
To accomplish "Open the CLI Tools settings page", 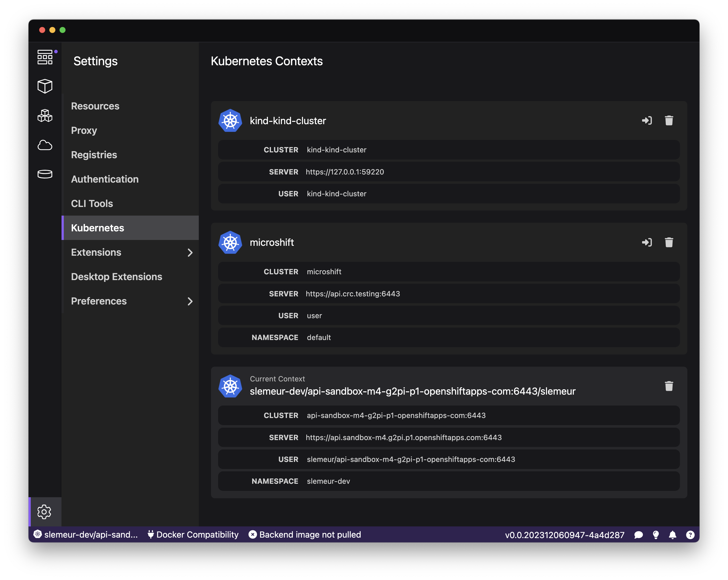I will 92,203.
